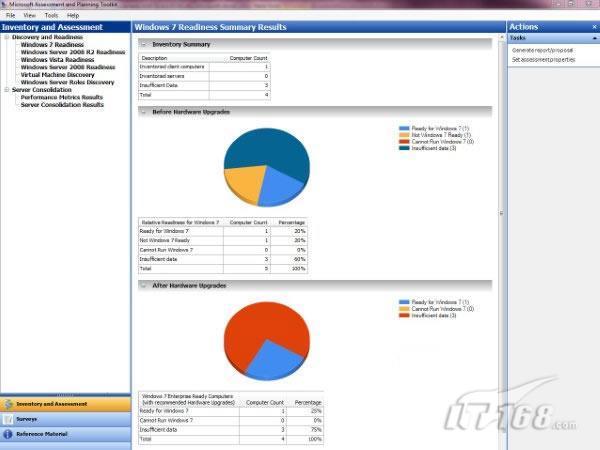Collapse the After Hardware Upgrades section
This screenshot has height=450, width=600.
144,285
